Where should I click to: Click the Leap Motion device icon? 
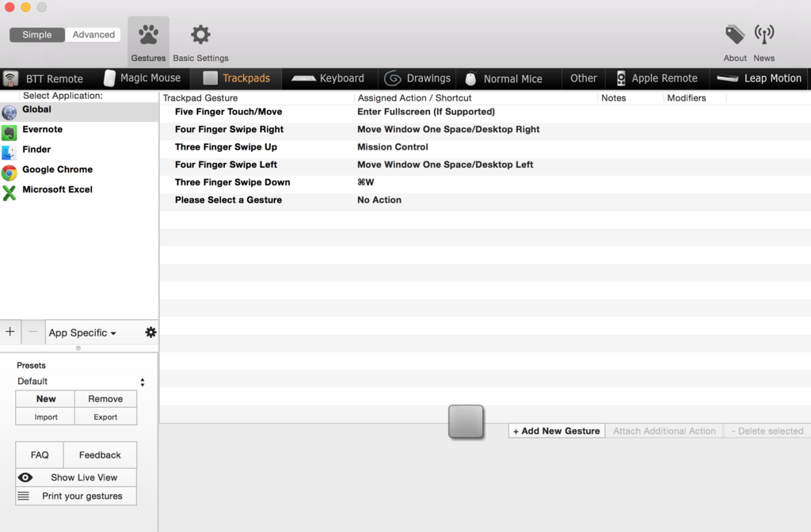(x=727, y=78)
